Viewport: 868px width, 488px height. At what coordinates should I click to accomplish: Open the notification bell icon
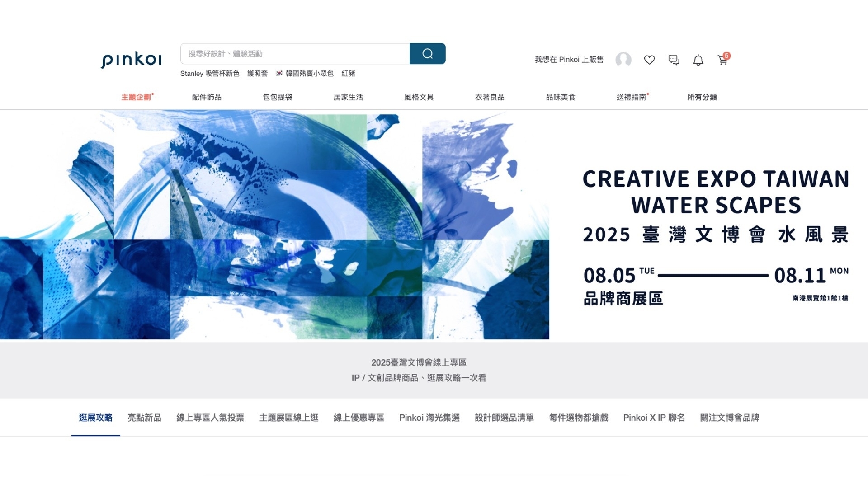pyautogui.click(x=698, y=60)
